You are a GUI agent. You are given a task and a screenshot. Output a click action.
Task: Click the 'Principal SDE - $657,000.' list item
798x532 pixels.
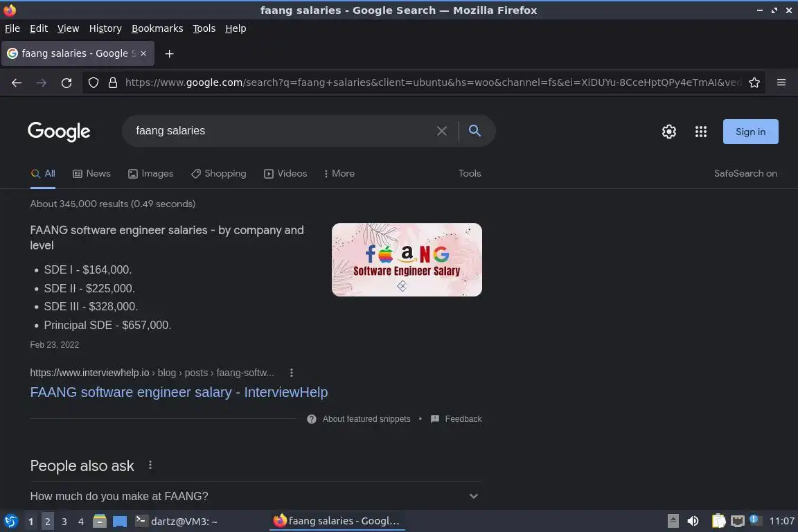coord(107,326)
